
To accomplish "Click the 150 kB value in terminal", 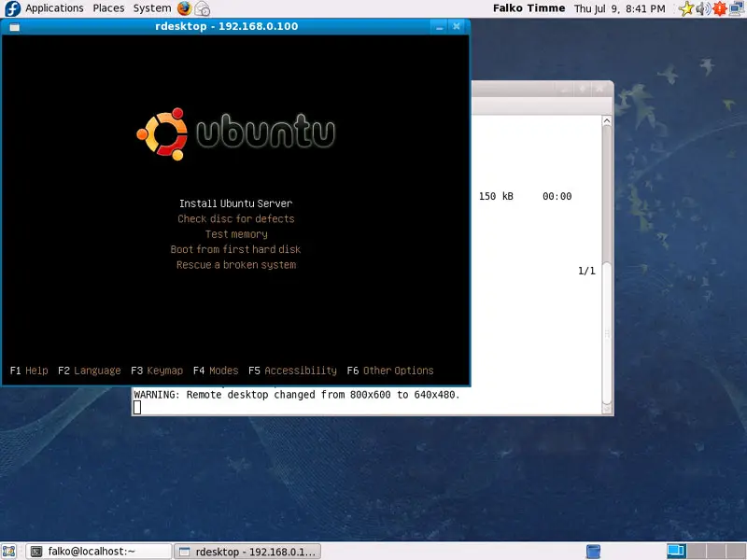I will [496, 196].
